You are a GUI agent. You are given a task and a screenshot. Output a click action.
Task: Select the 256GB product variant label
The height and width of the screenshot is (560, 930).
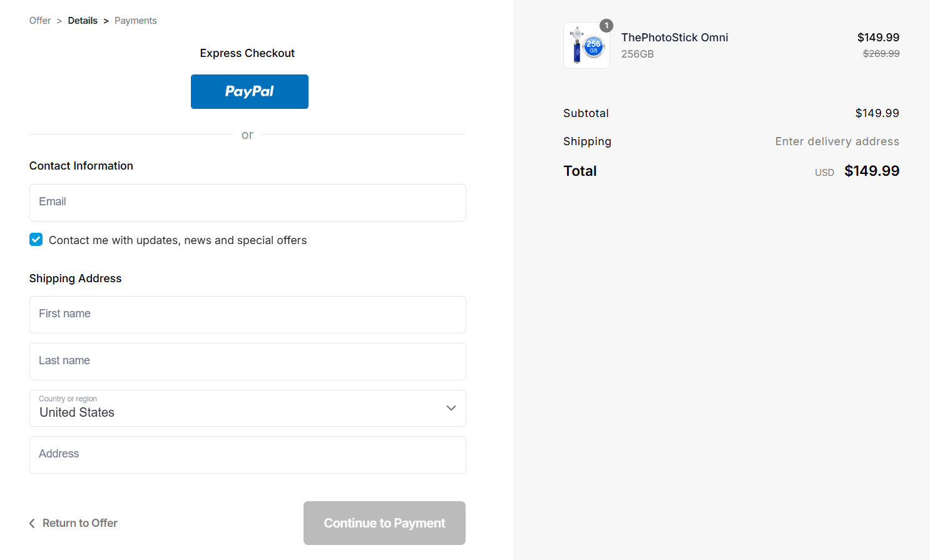tap(636, 54)
